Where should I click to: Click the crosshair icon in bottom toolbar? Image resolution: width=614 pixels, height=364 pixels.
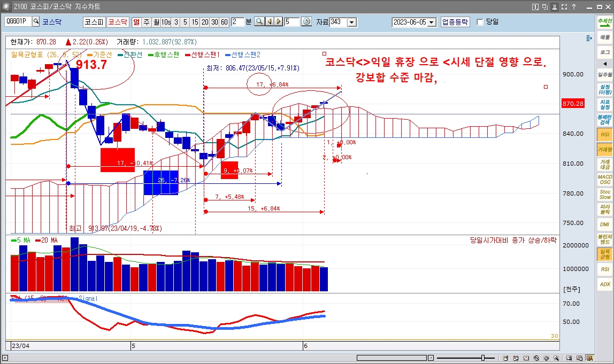pos(546,358)
